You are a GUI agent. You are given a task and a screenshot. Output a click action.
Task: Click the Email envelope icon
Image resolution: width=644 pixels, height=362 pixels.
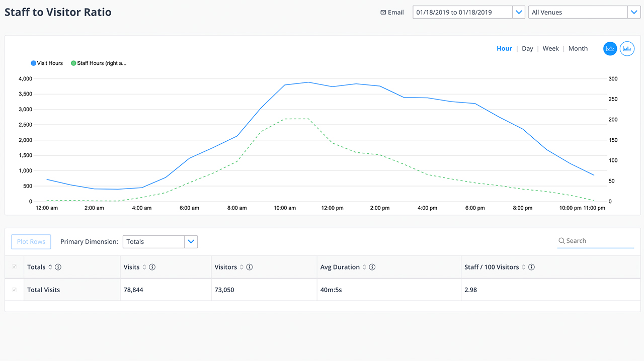[383, 13]
